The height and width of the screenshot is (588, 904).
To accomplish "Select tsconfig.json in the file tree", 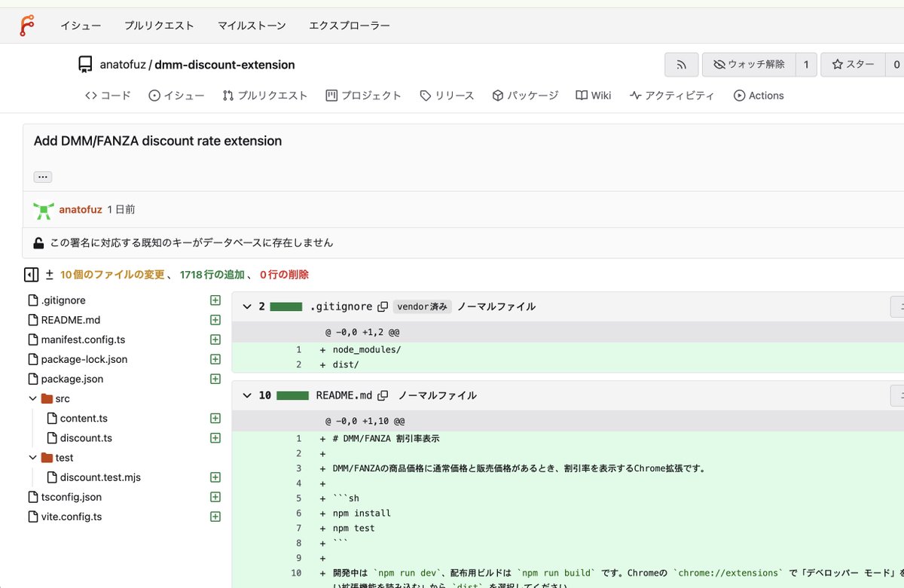I will (72, 497).
